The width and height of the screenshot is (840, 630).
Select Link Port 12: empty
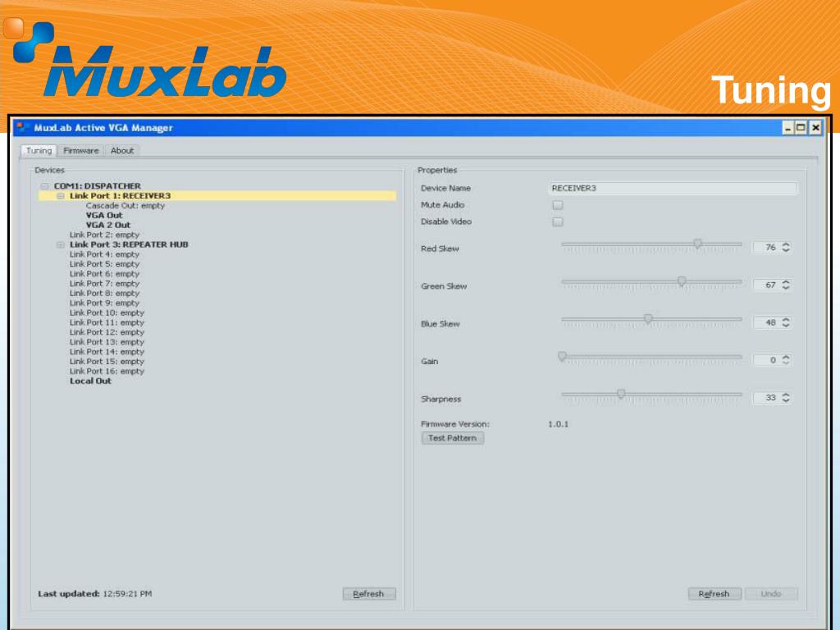pyautogui.click(x=107, y=332)
